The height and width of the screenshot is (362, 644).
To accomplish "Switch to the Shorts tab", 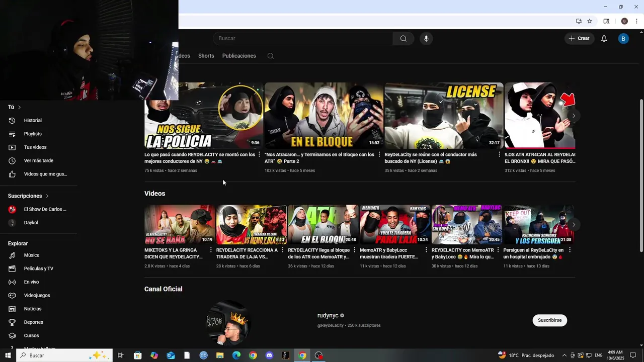I will pos(206,56).
